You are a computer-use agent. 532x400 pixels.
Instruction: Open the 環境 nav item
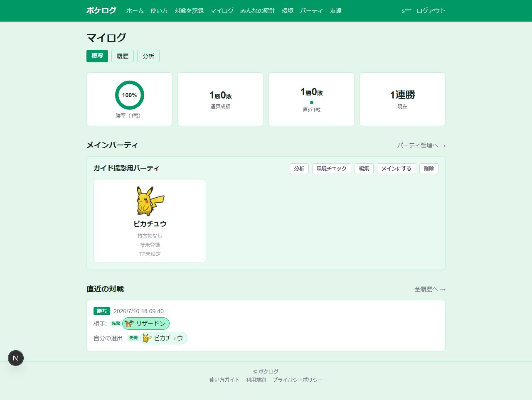click(288, 11)
